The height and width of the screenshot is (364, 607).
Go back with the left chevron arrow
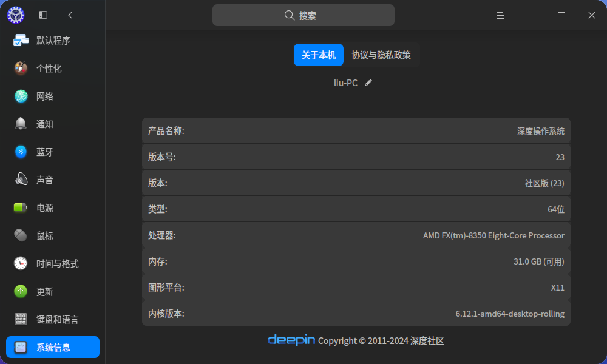pyautogui.click(x=70, y=15)
